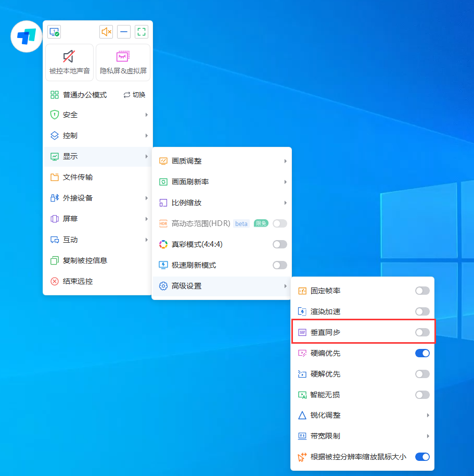Enable 智能无损 smart lossless option
Image resolution: width=474 pixels, height=476 pixels.
[x=421, y=394]
